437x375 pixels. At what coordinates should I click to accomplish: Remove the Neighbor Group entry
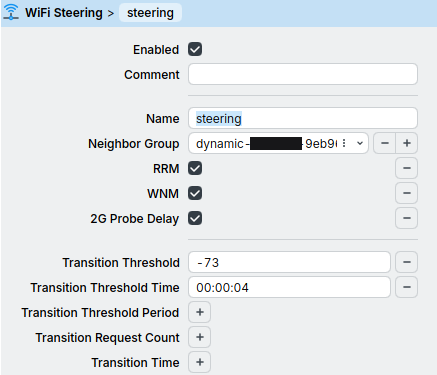coord(385,143)
